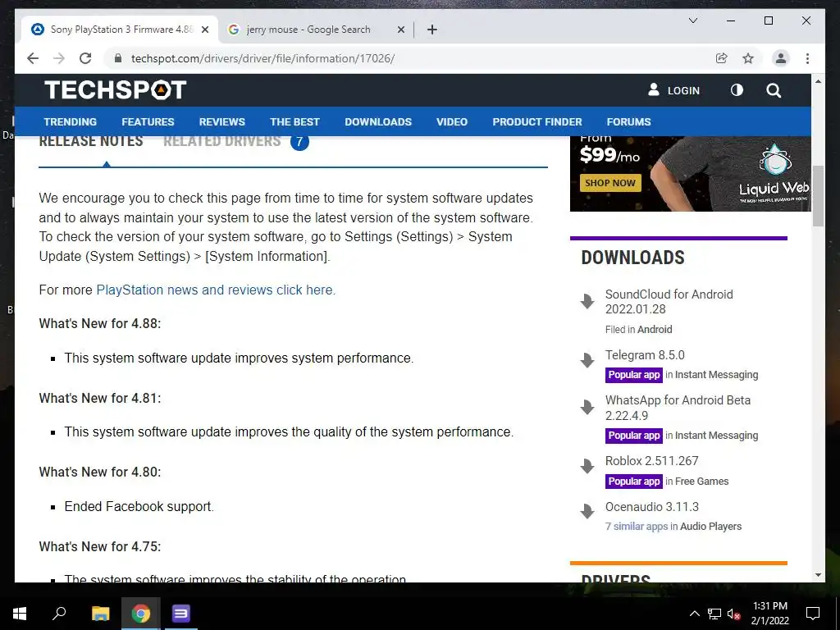Viewport: 840px width, 630px height.
Task: Click the LOGIN user button
Action: 673,90
